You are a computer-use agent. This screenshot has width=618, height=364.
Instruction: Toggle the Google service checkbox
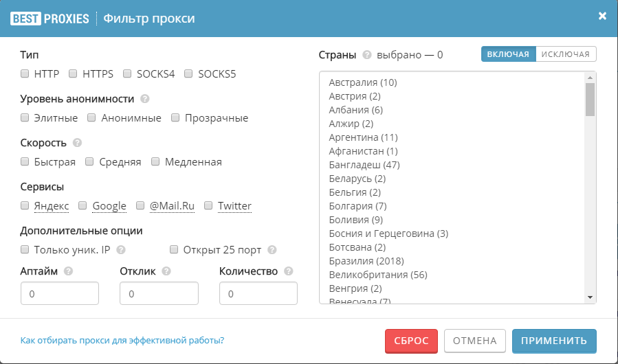(x=82, y=205)
